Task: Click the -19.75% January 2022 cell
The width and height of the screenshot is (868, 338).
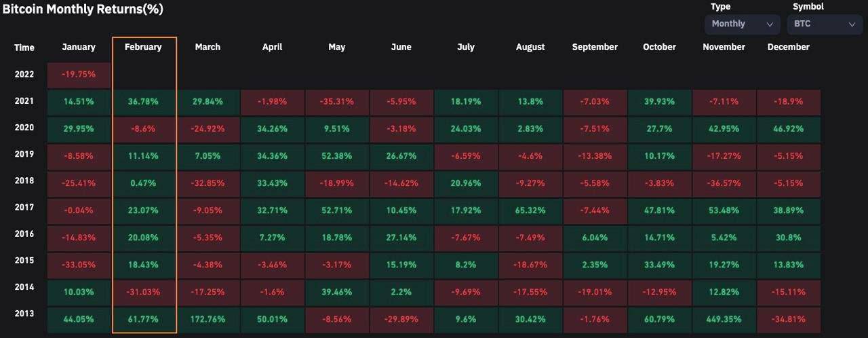Action: pyautogui.click(x=79, y=75)
